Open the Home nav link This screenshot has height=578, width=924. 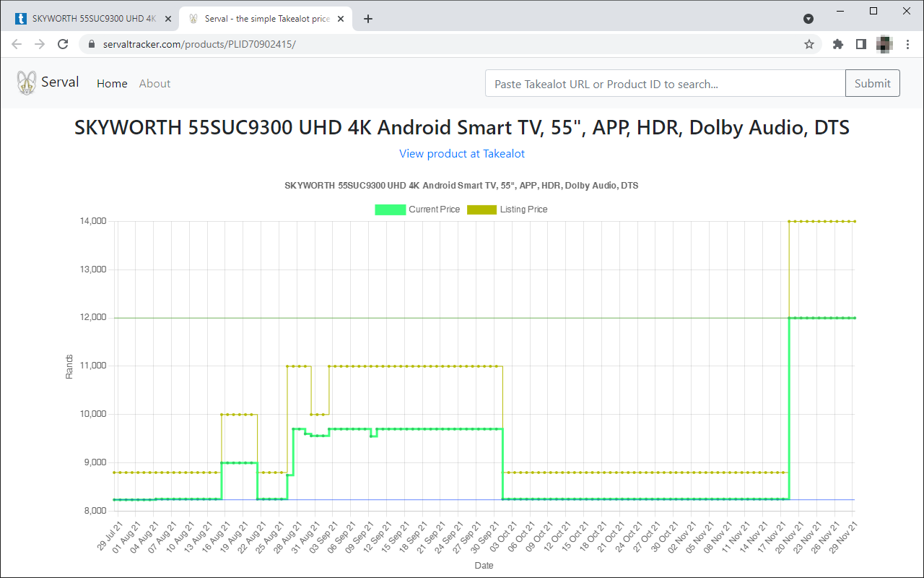point(112,84)
